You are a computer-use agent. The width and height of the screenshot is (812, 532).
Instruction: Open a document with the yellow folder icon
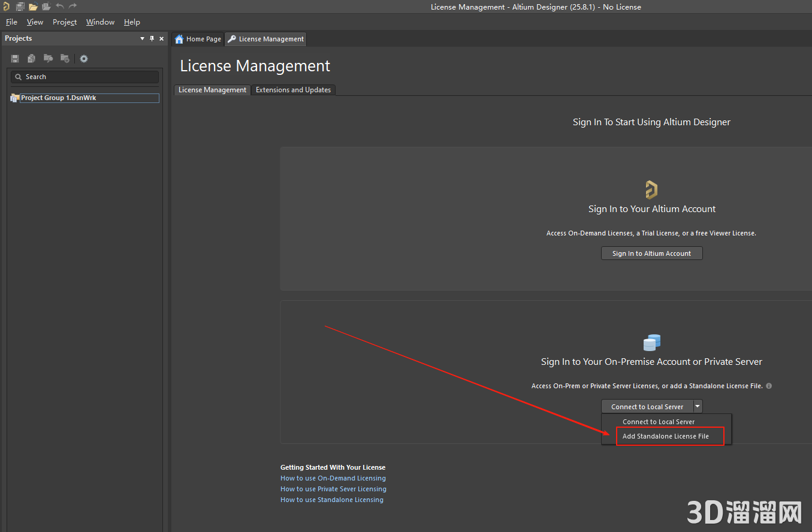[33, 7]
